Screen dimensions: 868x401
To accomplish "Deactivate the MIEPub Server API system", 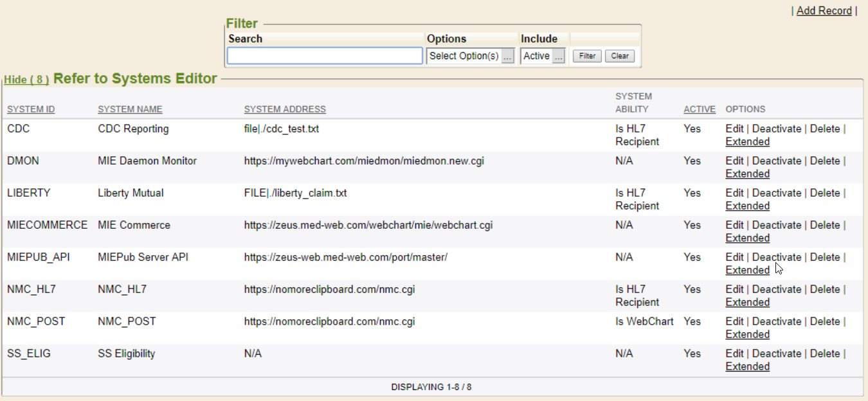I will [777, 257].
